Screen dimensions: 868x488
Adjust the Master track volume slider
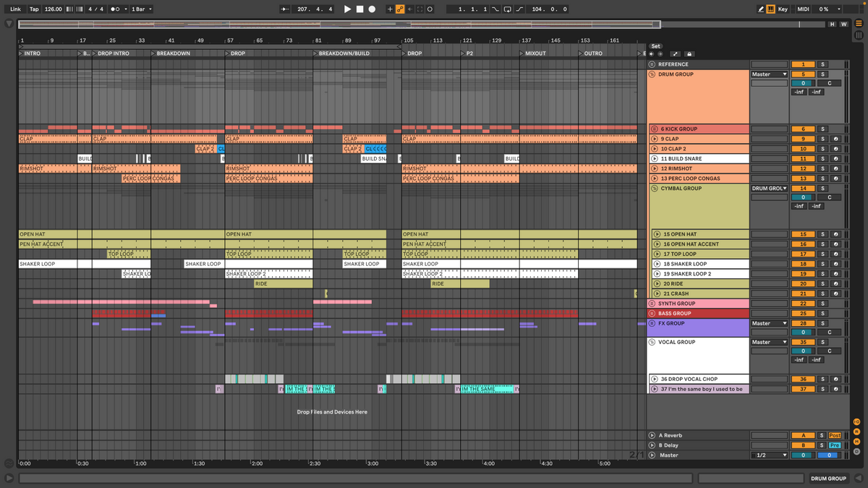point(803,455)
